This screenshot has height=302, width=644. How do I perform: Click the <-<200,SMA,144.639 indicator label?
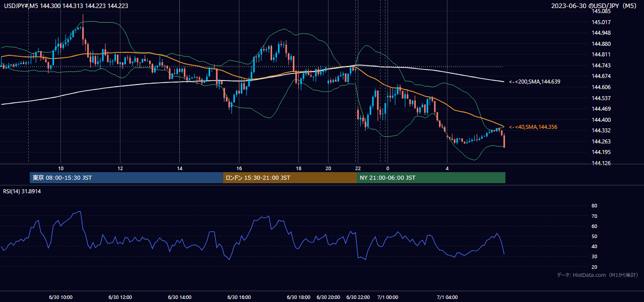pyautogui.click(x=535, y=82)
